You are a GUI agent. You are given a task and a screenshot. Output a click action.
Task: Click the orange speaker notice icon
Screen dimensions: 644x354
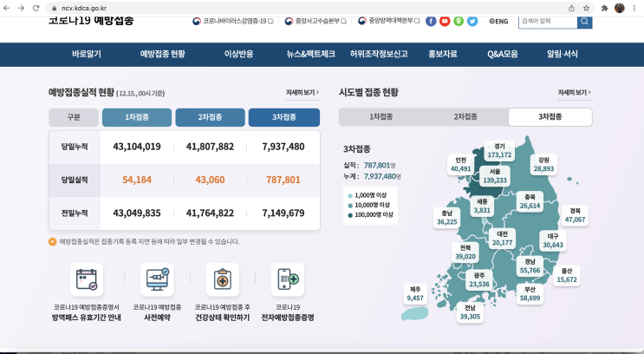(x=53, y=241)
